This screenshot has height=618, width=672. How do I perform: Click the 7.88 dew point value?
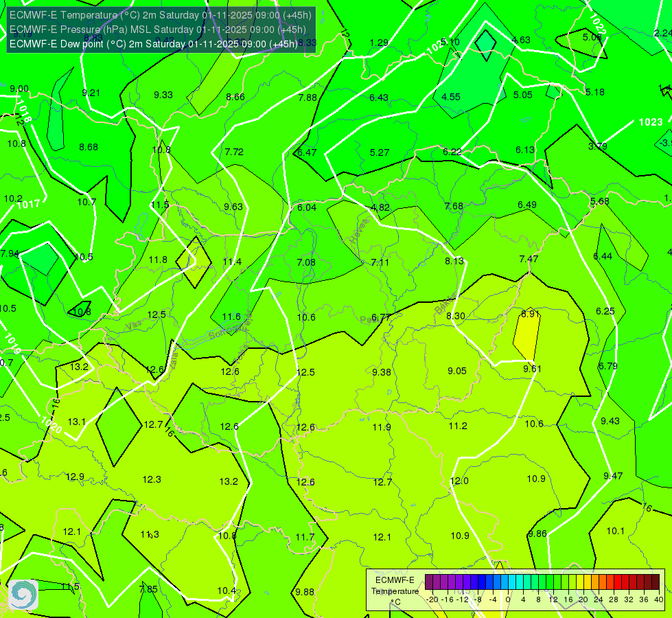tap(308, 98)
